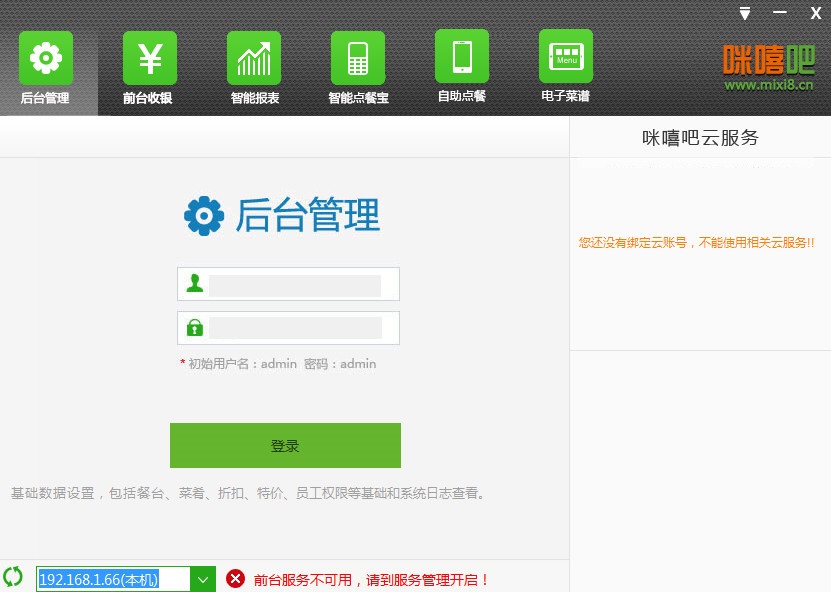The height and width of the screenshot is (592, 831).
Task: Click the 前台服务不可用 error message
Action: [x=370, y=580]
